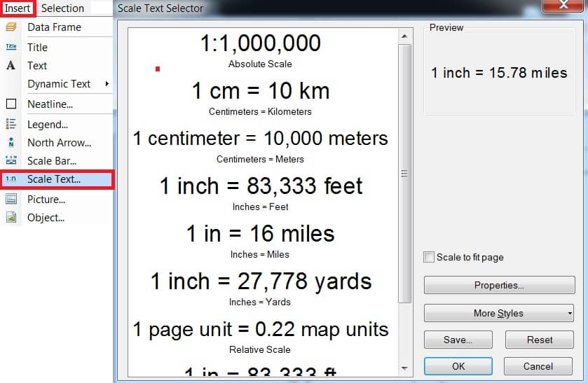Viewport: 588px width, 383px height.
Task: Click the style list scrollbar thumb
Action: point(404,174)
